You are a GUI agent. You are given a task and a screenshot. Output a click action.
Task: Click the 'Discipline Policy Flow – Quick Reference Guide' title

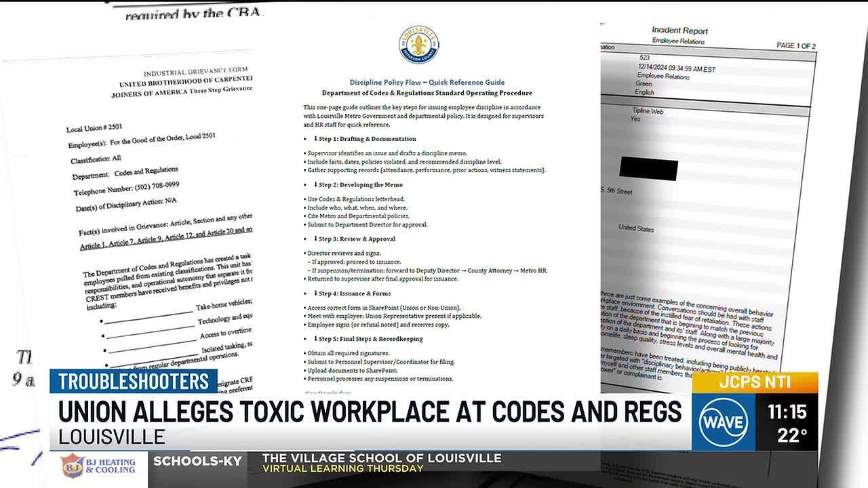click(427, 81)
